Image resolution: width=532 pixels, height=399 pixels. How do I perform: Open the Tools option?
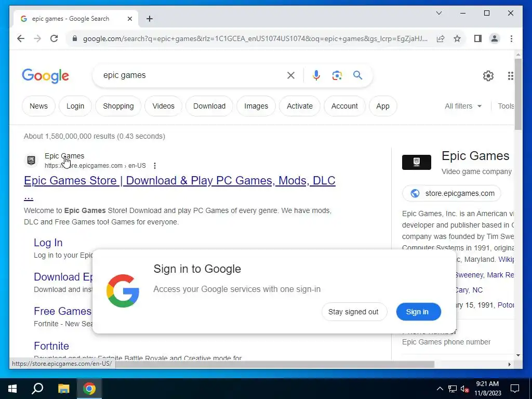pos(506,106)
